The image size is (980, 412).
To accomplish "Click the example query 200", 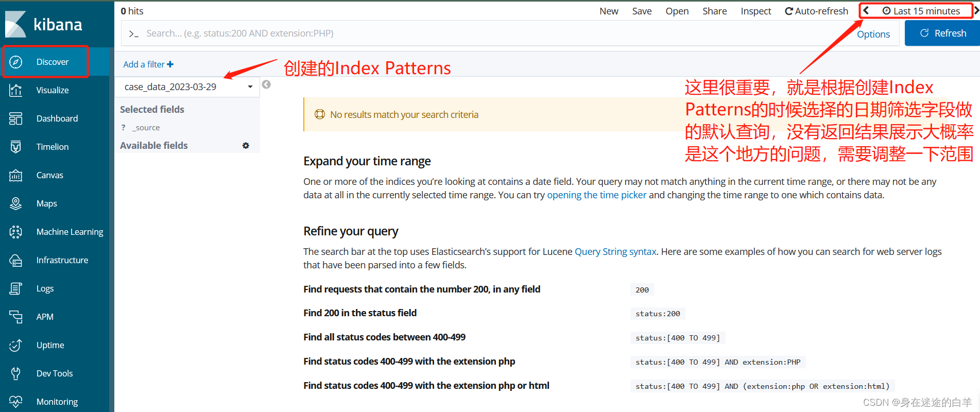I will coord(642,289).
